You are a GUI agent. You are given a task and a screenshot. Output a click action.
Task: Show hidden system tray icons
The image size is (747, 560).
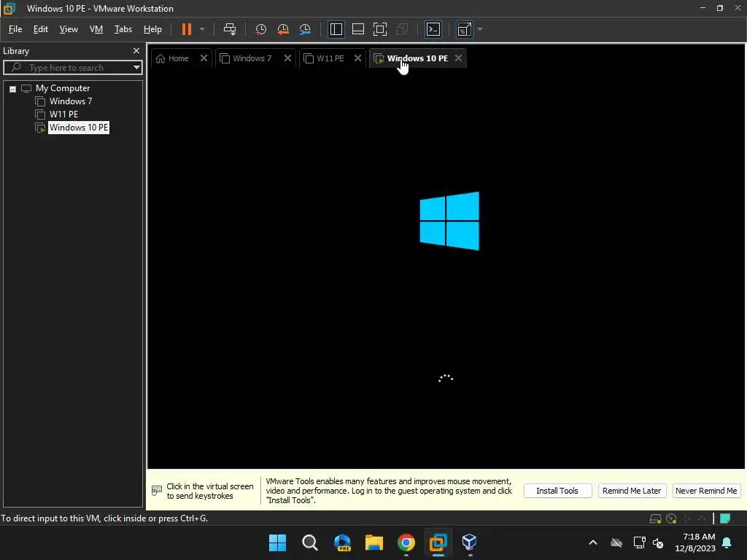click(x=593, y=542)
